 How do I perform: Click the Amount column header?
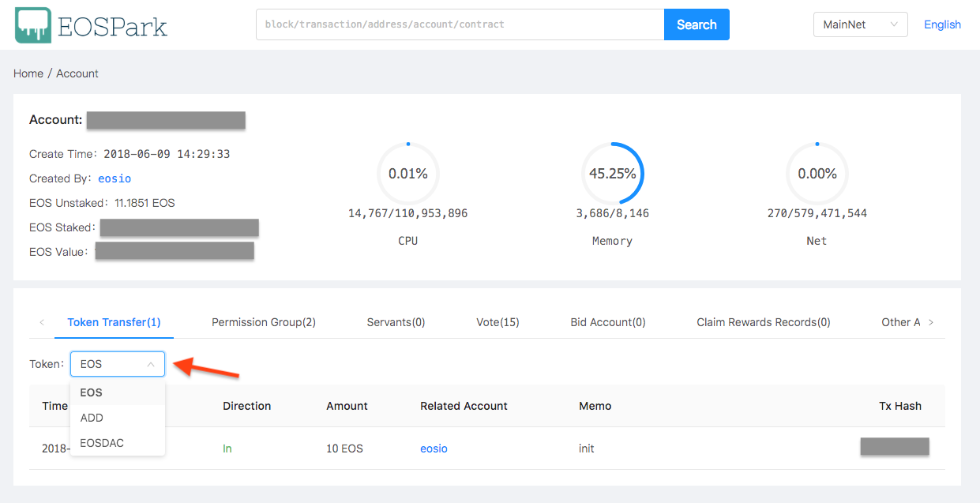point(347,406)
